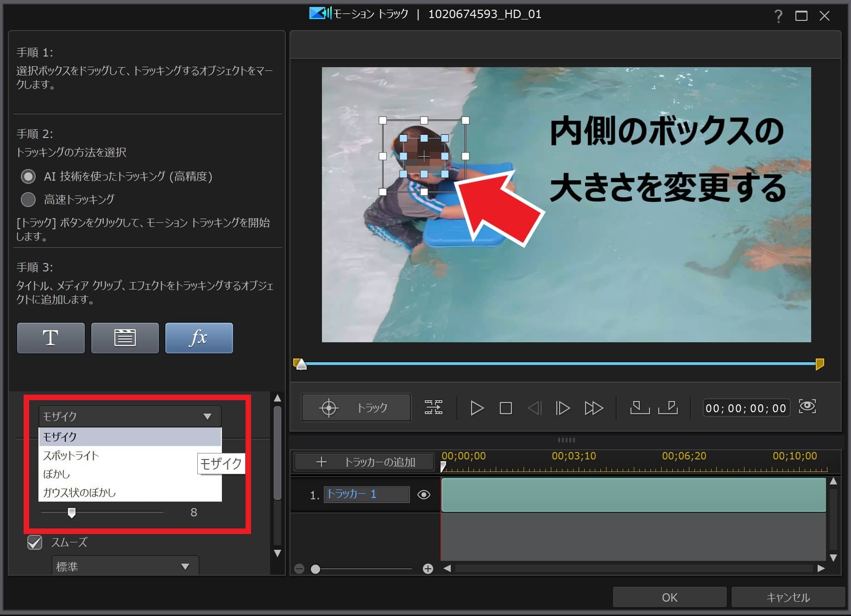Select 高速トラッキング radio button
The width and height of the screenshot is (851, 616).
[x=28, y=200]
